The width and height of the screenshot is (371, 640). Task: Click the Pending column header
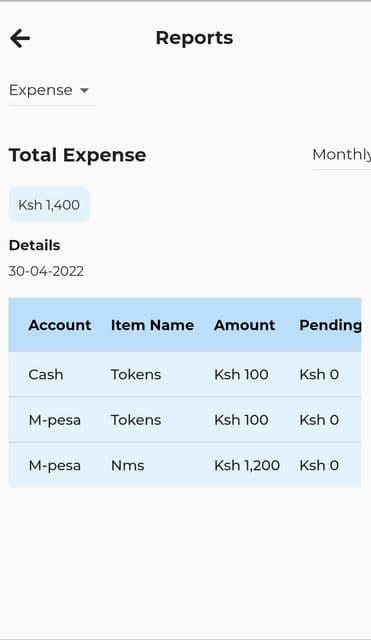(330, 325)
